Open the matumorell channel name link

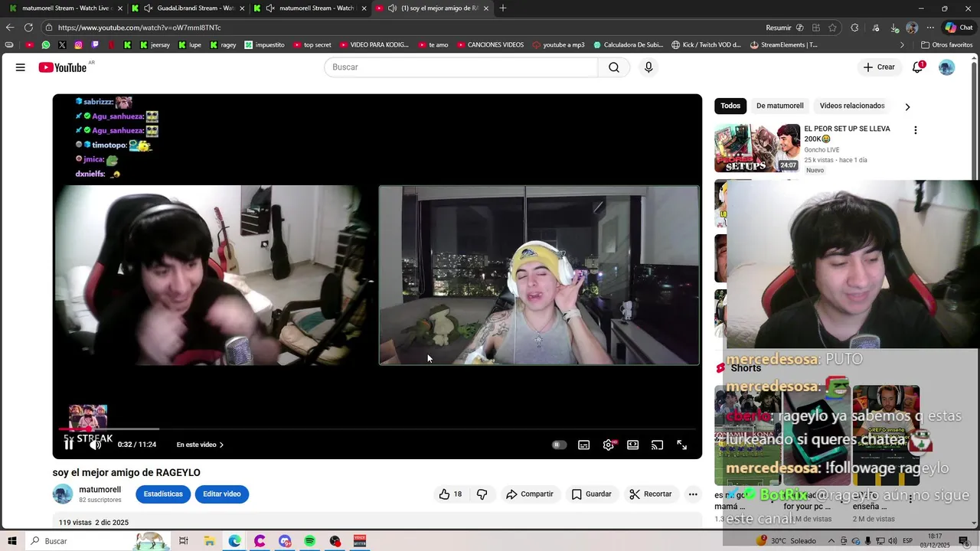pos(100,490)
